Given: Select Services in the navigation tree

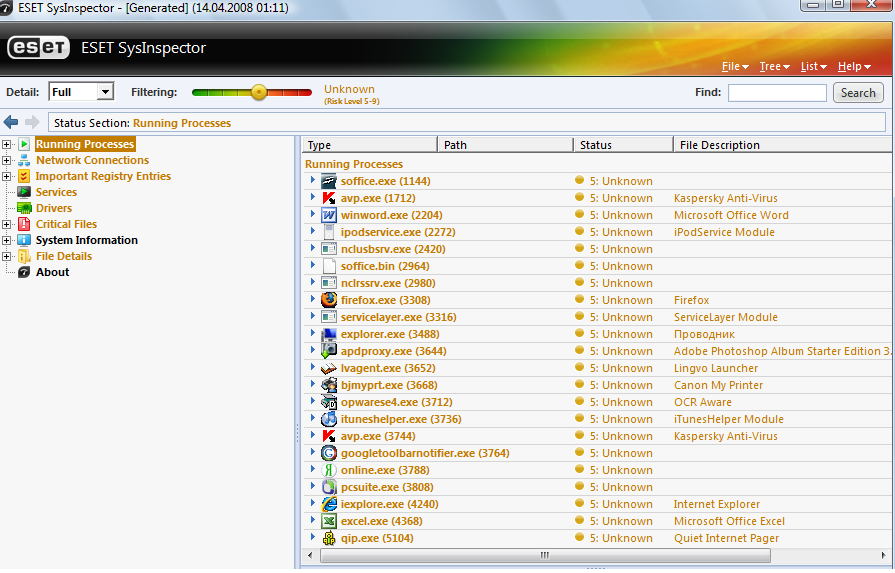Looking at the screenshot, I should click(56, 192).
